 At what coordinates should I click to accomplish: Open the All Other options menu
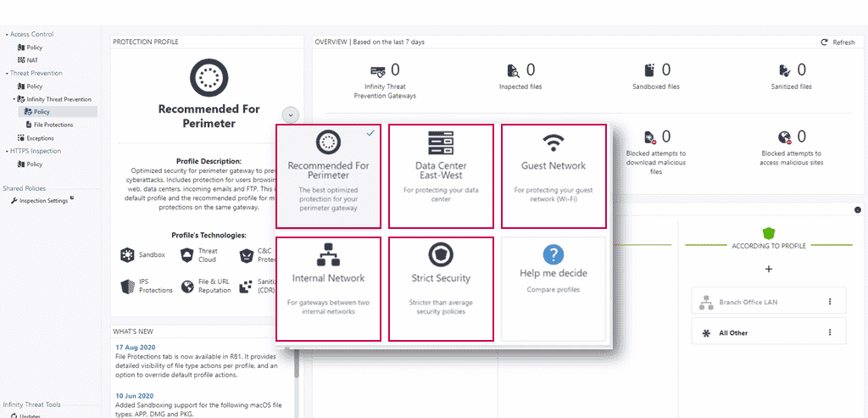pos(830,332)
